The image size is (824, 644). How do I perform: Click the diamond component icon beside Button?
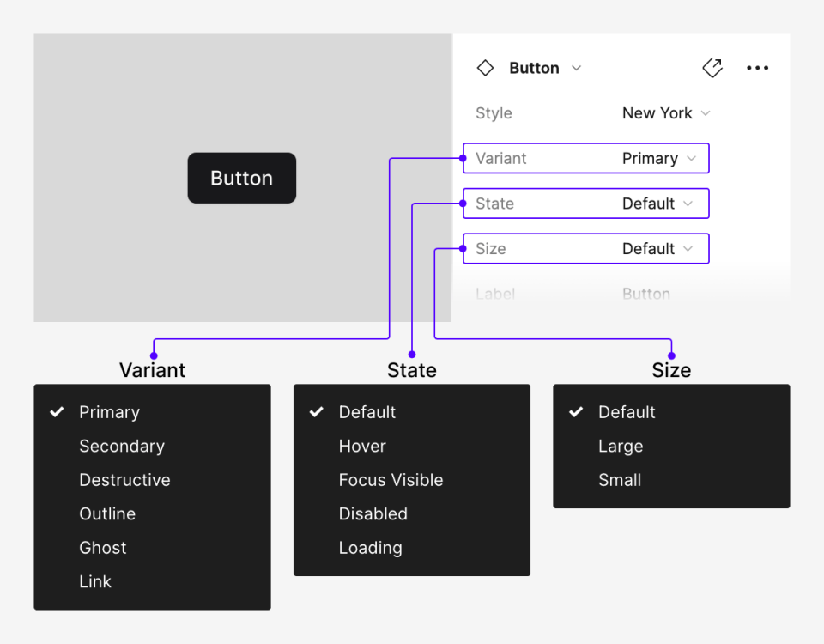486,68
